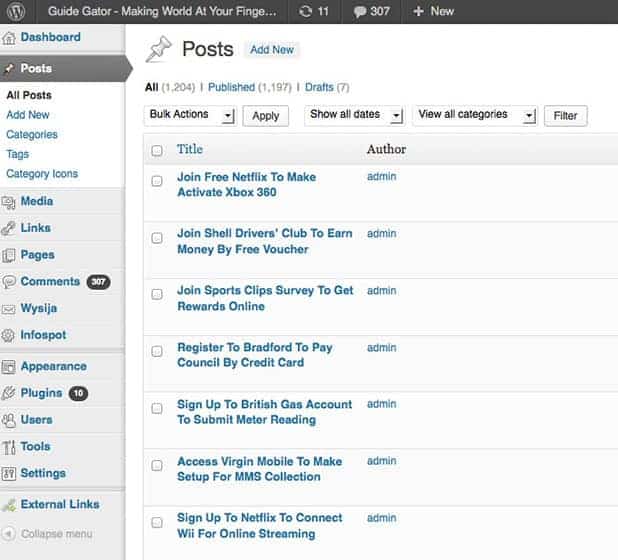Open the comments bubble icon showing 307

pos(360,12)
